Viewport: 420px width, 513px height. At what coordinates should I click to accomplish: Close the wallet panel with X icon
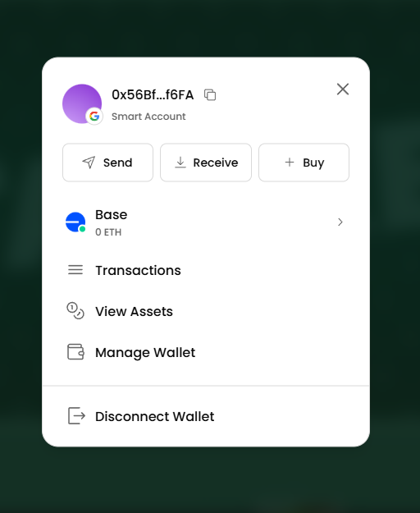[x=343, y=89]
